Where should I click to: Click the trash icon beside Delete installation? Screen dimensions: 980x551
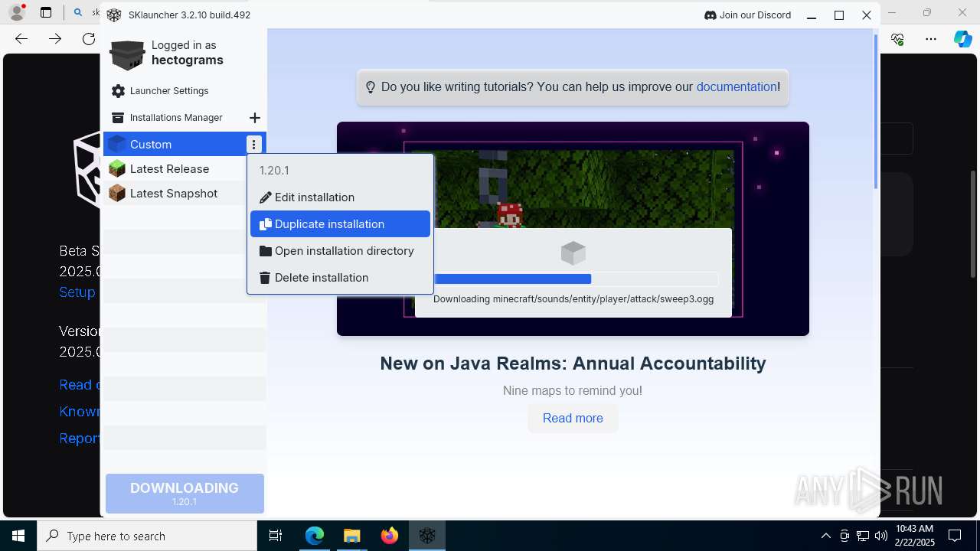point(266,278)
